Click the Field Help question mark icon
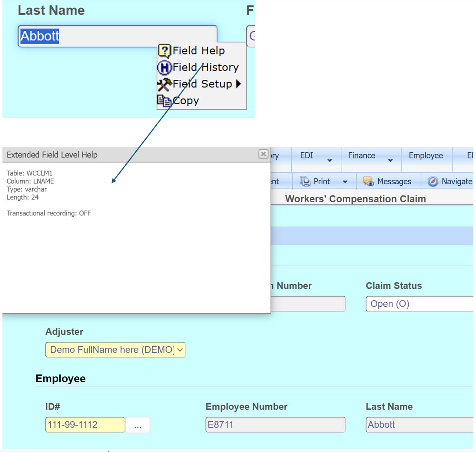Image resolution: width=476 pixels, height=452 pixels. pos(164,51)
